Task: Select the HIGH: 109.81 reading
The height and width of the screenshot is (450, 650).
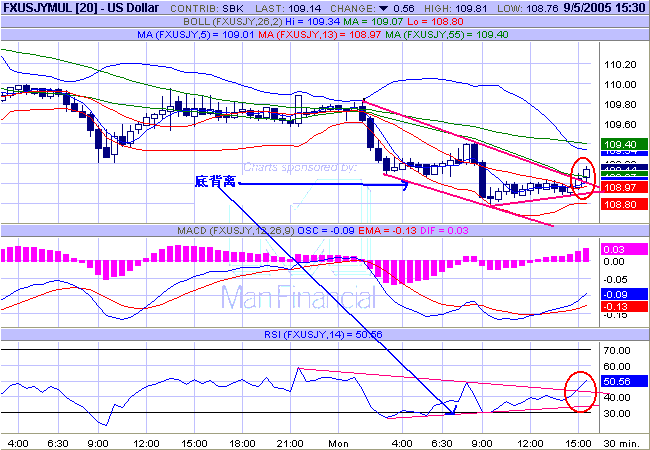Action: point(457,8)
